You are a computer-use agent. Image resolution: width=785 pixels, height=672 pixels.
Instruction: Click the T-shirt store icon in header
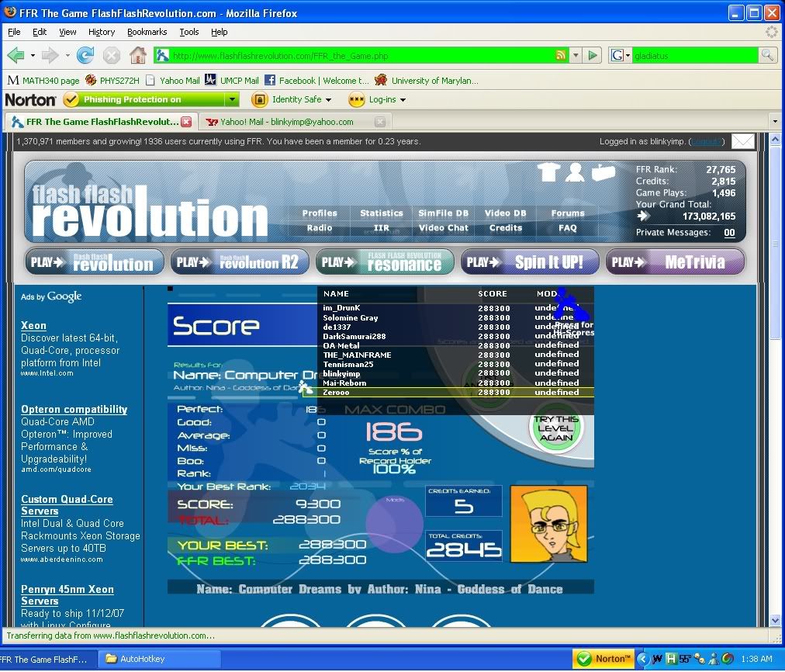[x=549, y=172]
